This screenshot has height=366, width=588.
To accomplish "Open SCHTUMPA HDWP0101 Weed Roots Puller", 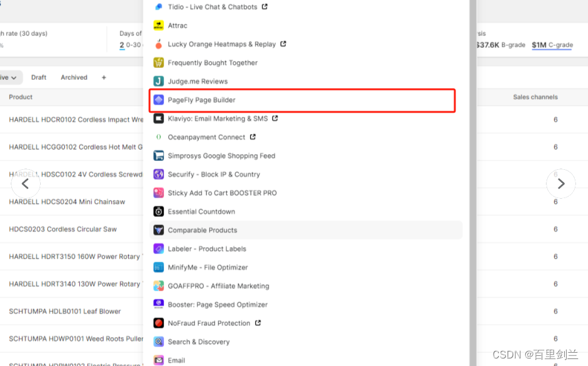I will [x=76, y=339].
